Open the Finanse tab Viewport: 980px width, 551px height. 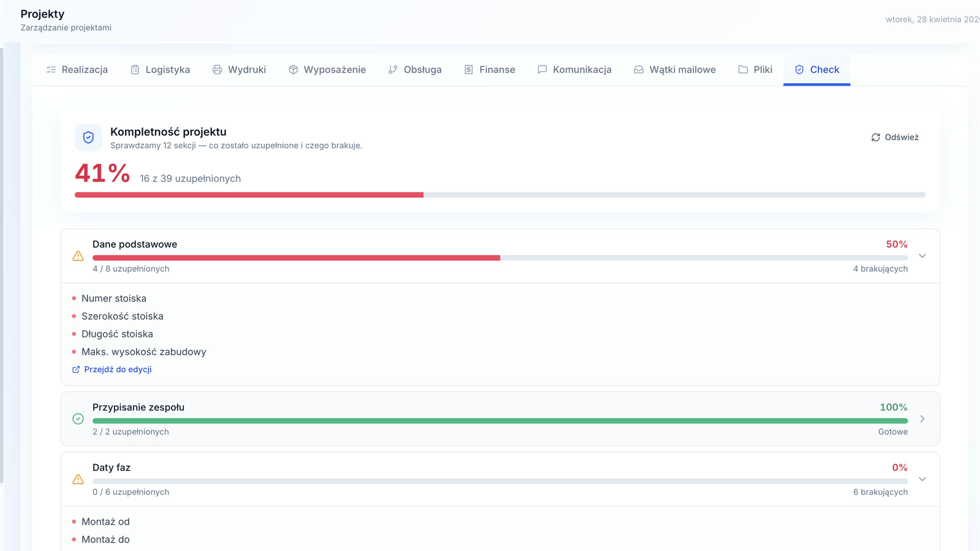(489, 70)
